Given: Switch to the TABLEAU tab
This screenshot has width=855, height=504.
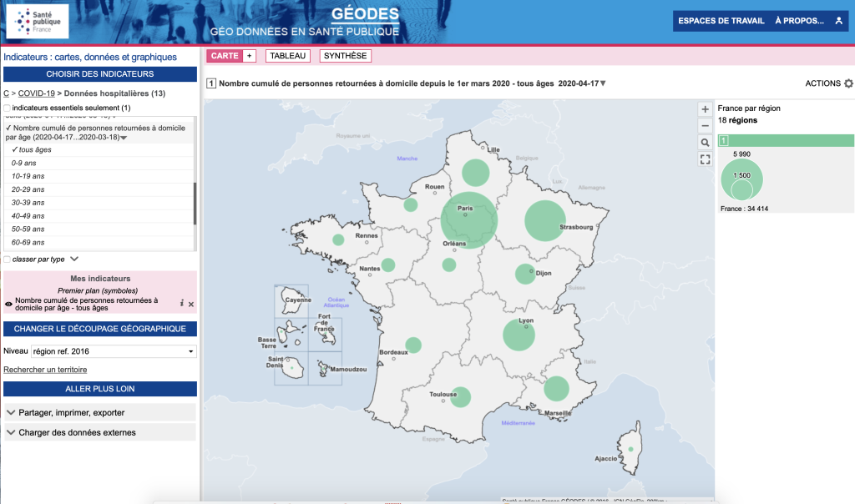Looking at the screenshot, I should tap(288, 56).
